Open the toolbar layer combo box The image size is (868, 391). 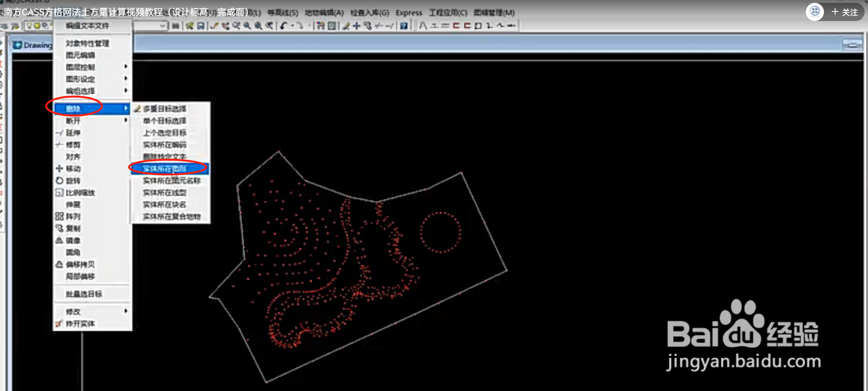point(150,26)
